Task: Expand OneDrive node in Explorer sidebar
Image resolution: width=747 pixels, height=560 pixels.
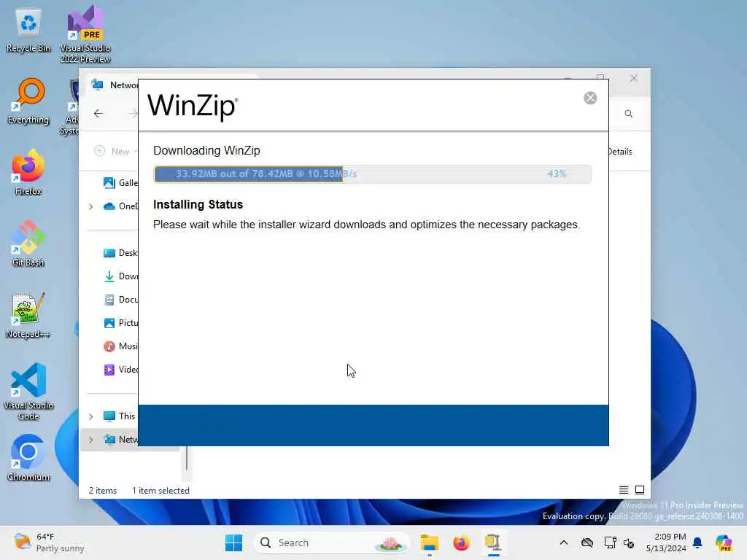Action: (x=90, y=206)
